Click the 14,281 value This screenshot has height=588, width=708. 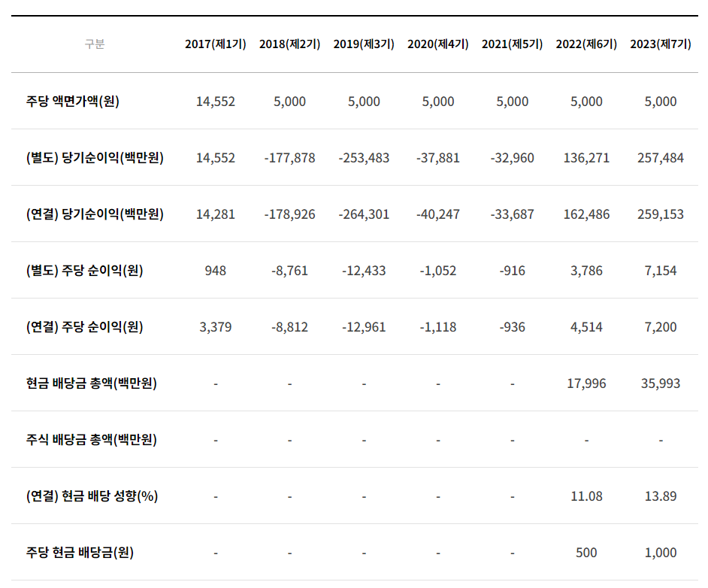click(216, 214)
